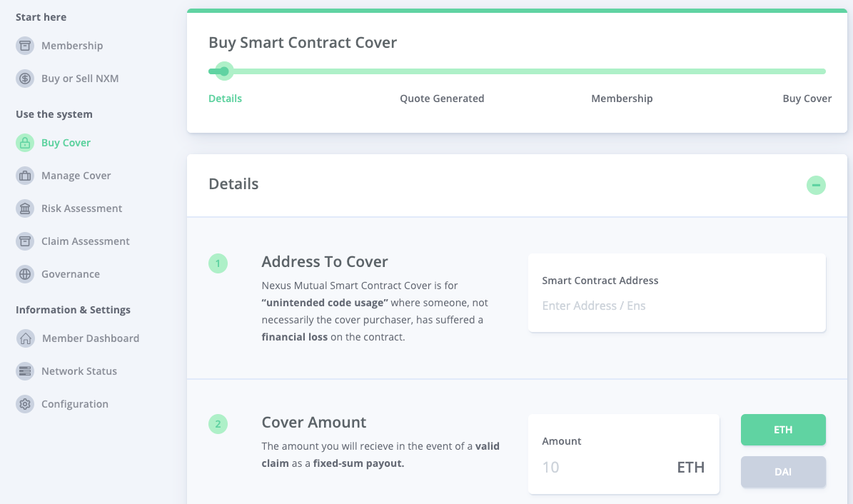This screenshot has height=504, width=853.
Task: Click the Membership archive icon in sidebar
Action: tap(25, 46)
